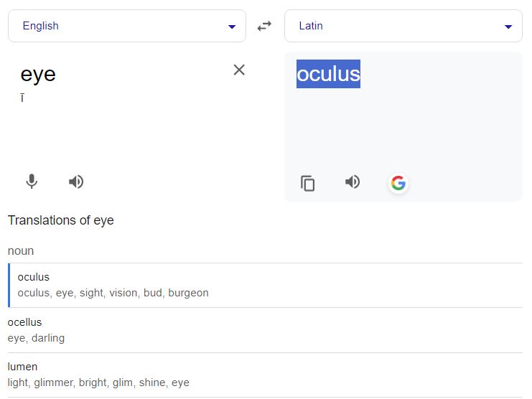Start voice input with the microphone icon

[x=32, y=182]
